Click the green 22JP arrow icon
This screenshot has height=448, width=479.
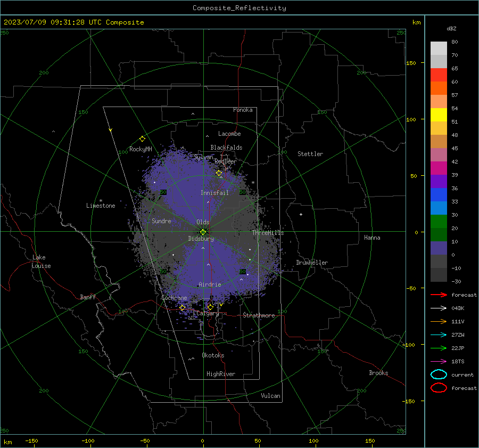(x=439, y=348)
